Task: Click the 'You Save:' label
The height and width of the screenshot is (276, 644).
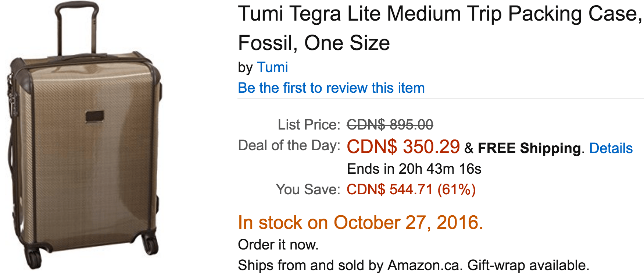Action: click(308, 190)
